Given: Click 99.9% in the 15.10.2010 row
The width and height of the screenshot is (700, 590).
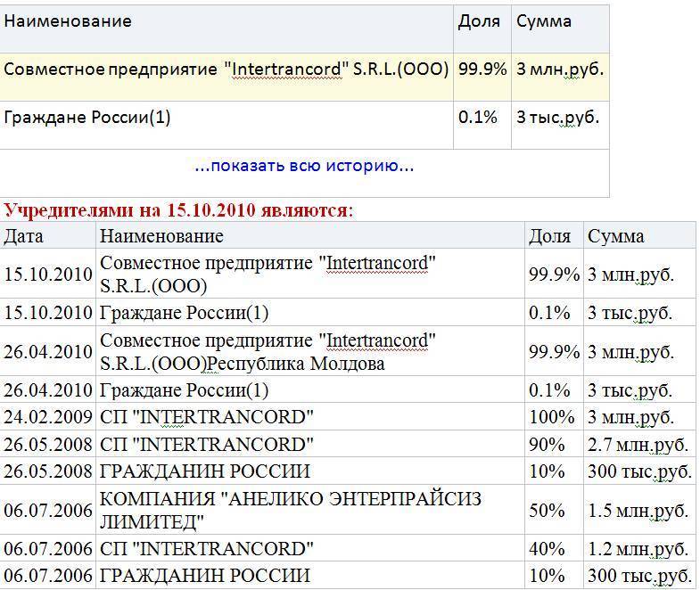Looking at the screenshot, I should (x=554, y=275).
